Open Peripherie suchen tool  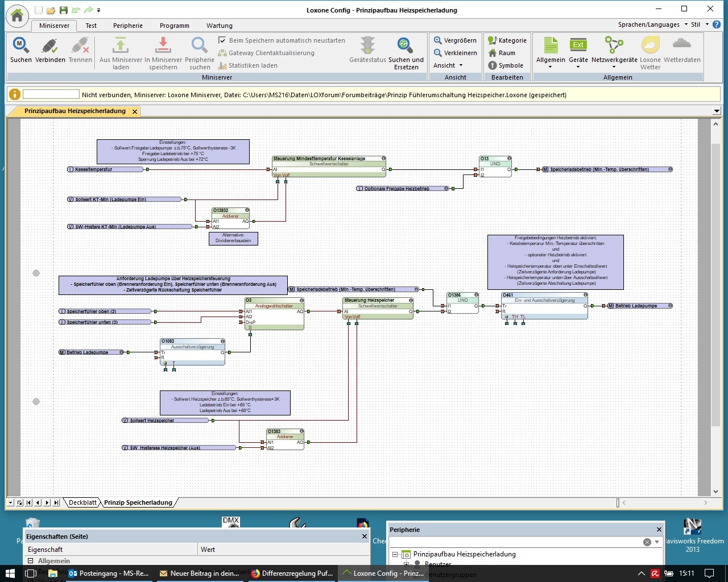[200, 45]
